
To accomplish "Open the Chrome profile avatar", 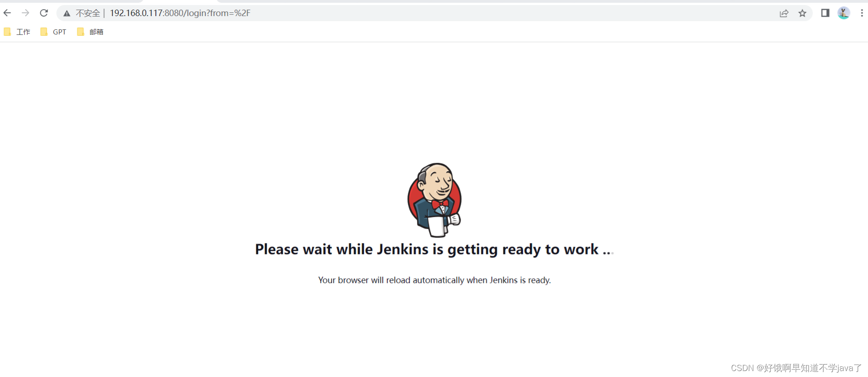I will tap(844, 13).
